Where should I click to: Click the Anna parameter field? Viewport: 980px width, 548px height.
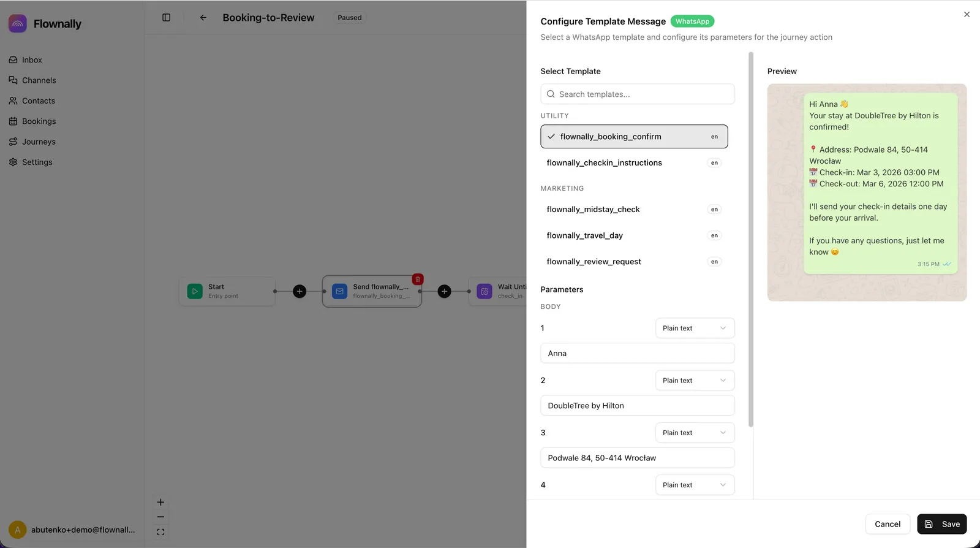tap(638, 353)
